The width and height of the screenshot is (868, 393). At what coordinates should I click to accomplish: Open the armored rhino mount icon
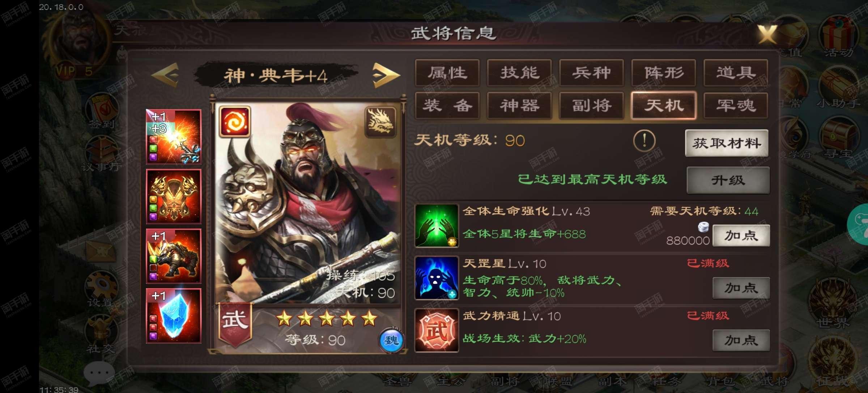(174, 256)
